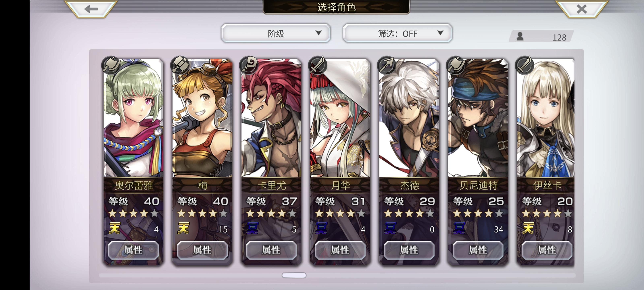Image resolution: width=644 pixels, height=290 pixels.
Task: Click the axe weapon icon on 奥尔蕾雅
Action: (x=111, y=65)
